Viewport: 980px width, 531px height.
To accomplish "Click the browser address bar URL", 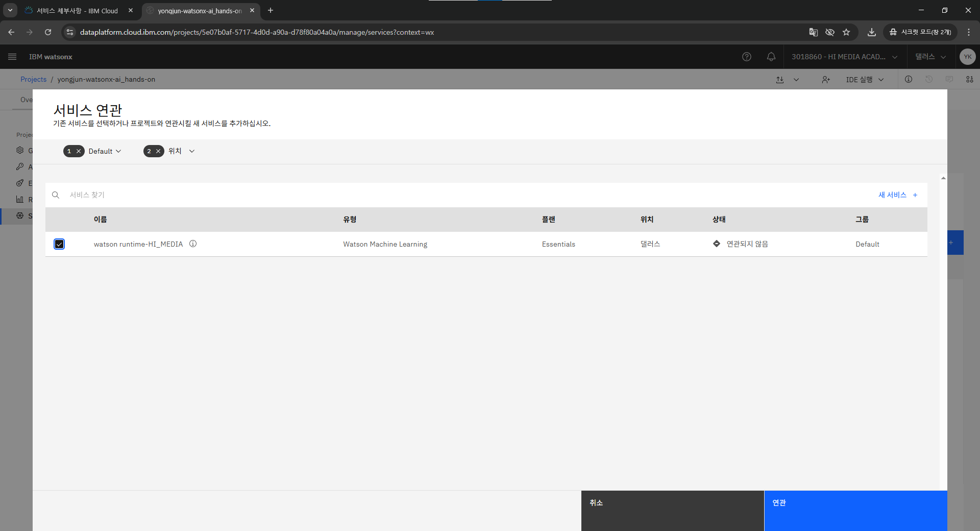I will point(257,32).
